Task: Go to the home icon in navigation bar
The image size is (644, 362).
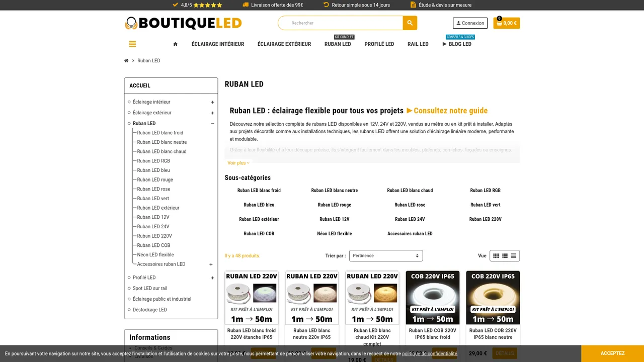Action: (x=175, y=44)
